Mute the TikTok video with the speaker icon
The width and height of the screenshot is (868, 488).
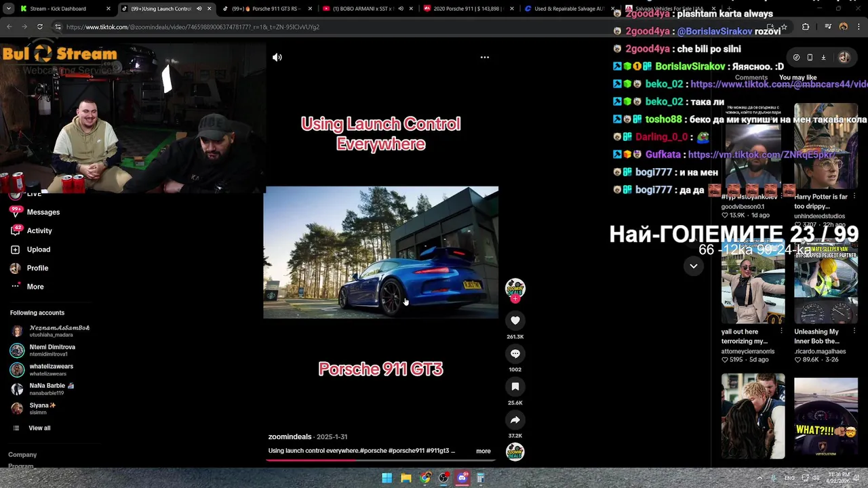point(277,58)
